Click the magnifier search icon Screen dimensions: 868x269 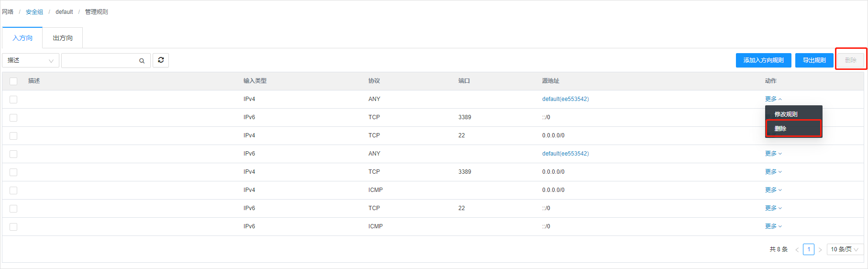coord(142,61)
